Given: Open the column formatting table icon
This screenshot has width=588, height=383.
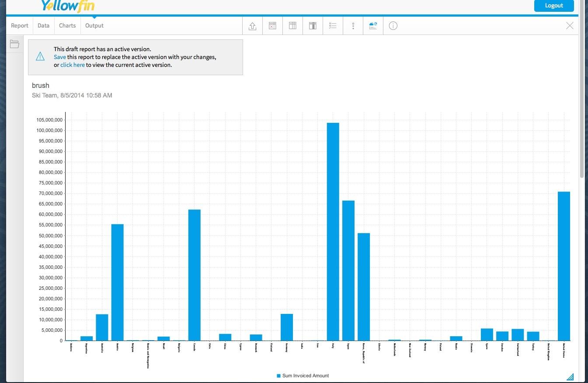Looking at the screenshot, I should coord(292,26).
